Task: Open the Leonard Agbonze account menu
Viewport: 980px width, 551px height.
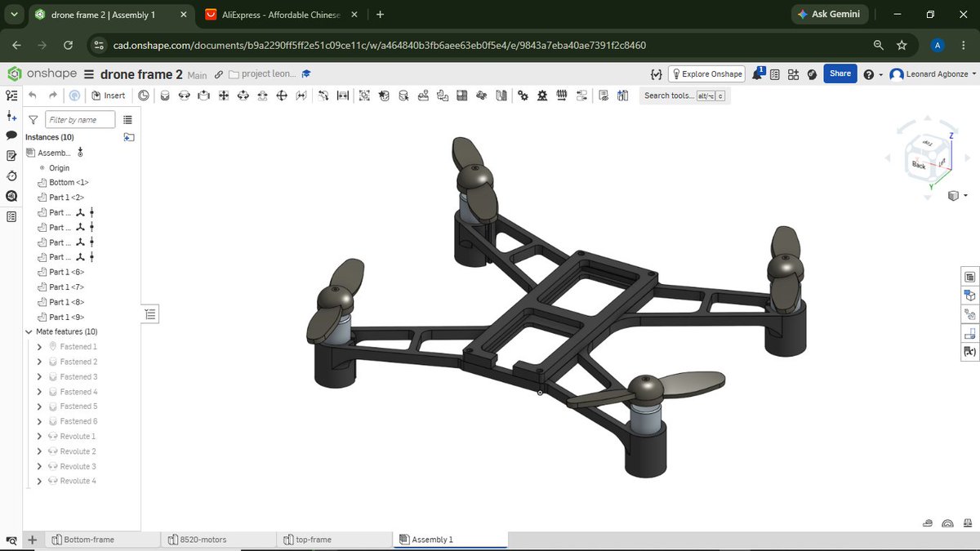Action: [931, 73]
